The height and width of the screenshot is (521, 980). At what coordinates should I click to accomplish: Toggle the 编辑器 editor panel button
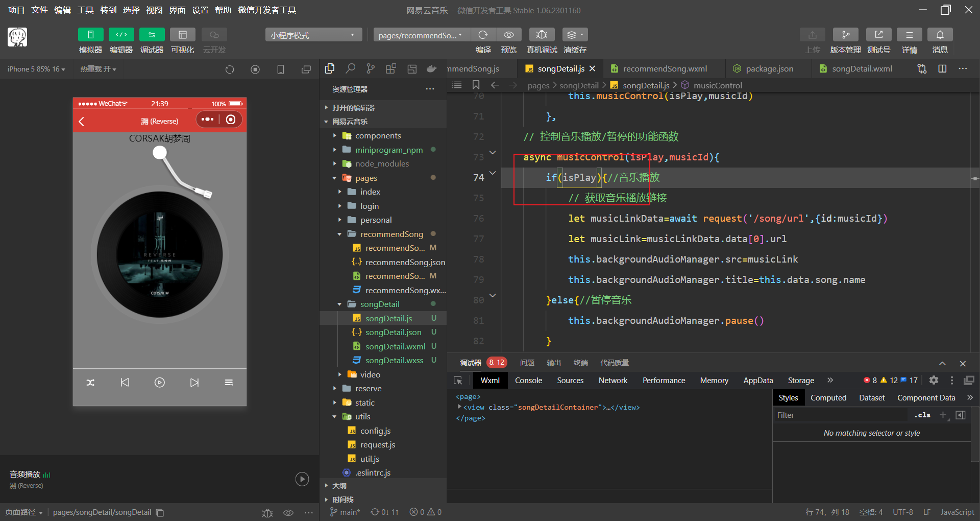121,35
